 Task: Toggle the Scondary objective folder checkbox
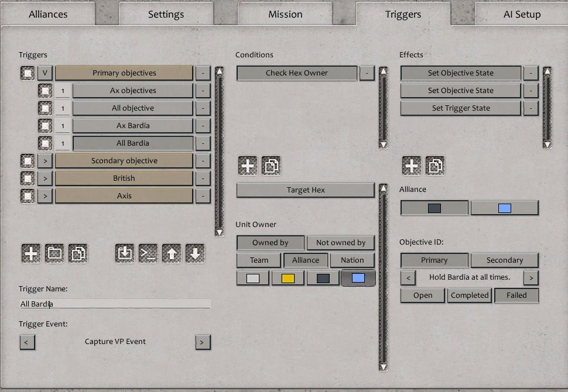coord(28,161)
